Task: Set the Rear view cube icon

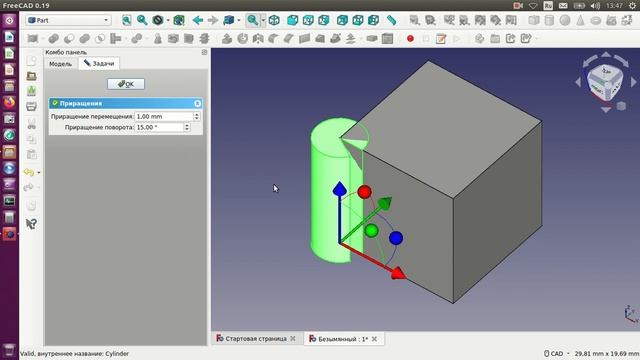Action: 342,20
